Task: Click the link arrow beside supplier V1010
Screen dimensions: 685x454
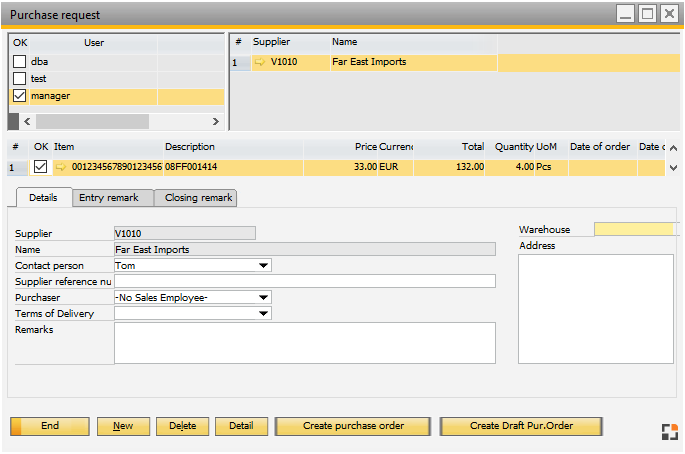Action: tap(260, 62)
